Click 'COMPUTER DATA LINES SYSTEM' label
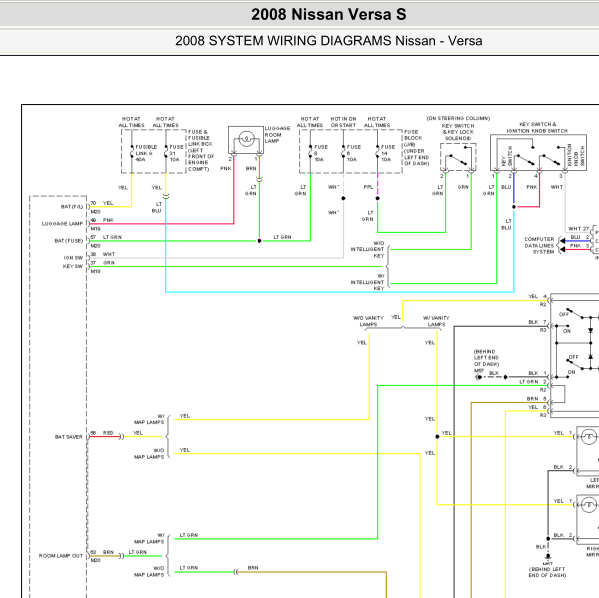 (x=539, y=245)
